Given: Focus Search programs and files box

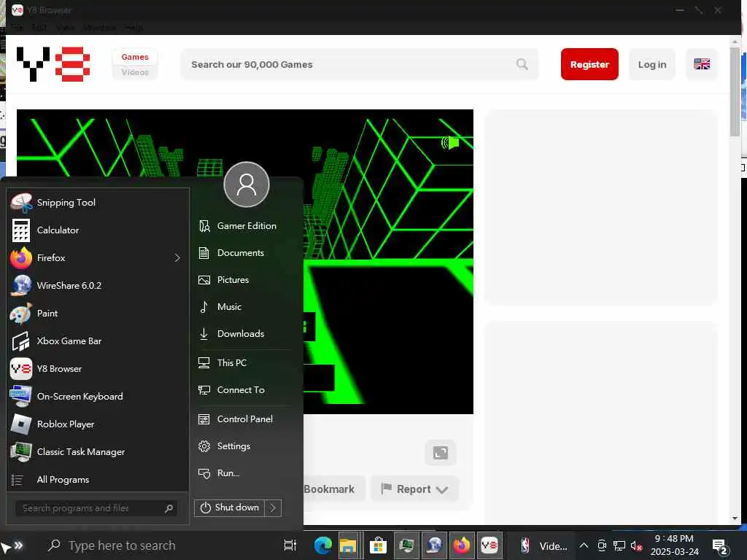Looking at the screenshot, I should (x=96, y=508).
